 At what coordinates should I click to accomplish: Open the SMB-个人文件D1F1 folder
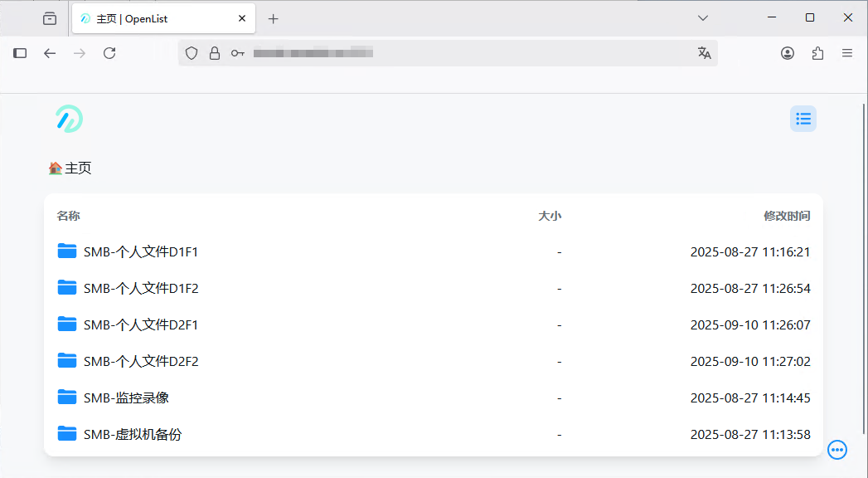click(x=140, y=252)
